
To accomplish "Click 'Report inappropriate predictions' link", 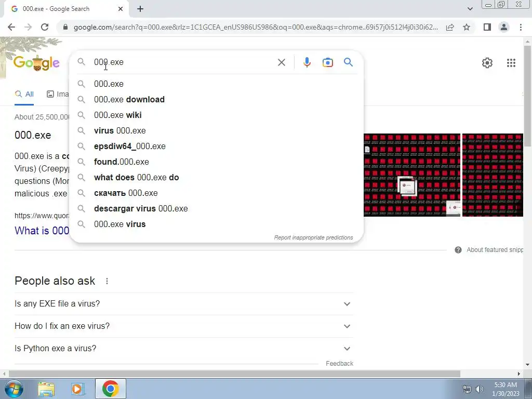I will (x=313, y=237).
